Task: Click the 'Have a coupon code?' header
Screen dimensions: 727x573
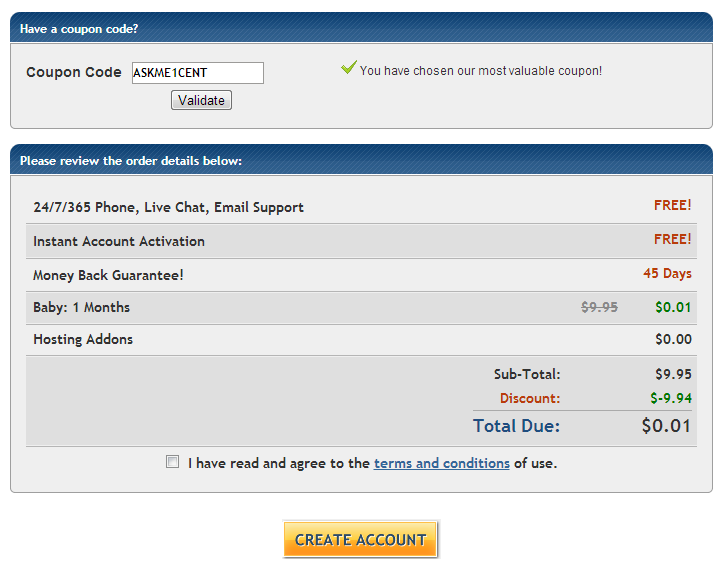Action: 79,29
